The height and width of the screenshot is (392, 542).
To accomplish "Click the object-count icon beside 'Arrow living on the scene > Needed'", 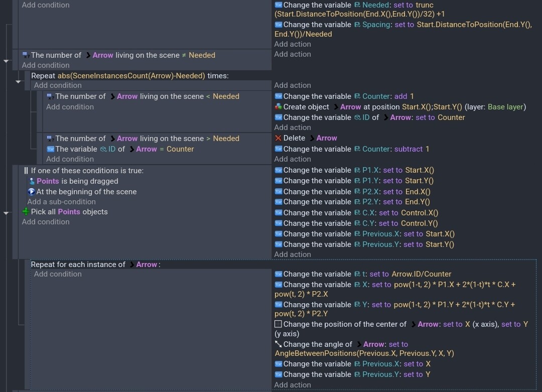I will [51, 139].
